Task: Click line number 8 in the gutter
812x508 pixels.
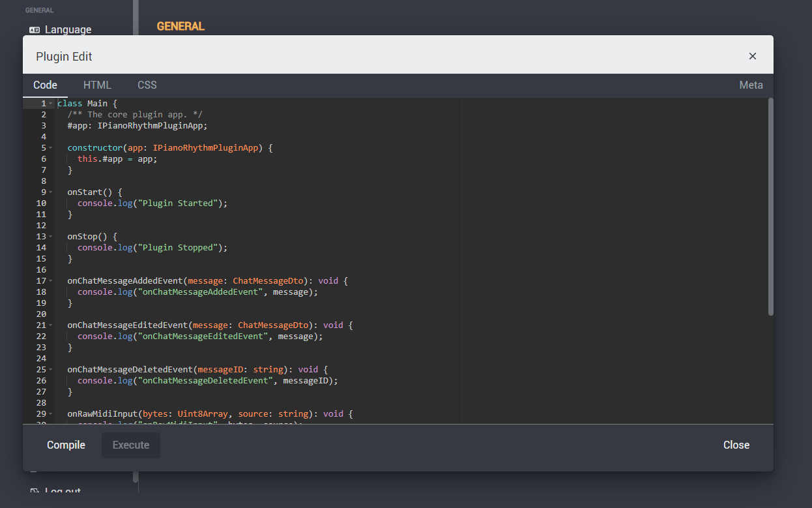Action: point(44,181)
